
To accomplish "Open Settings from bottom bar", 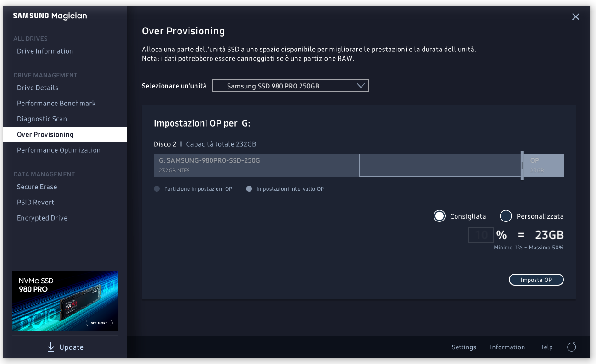I will tap(464, 347).
